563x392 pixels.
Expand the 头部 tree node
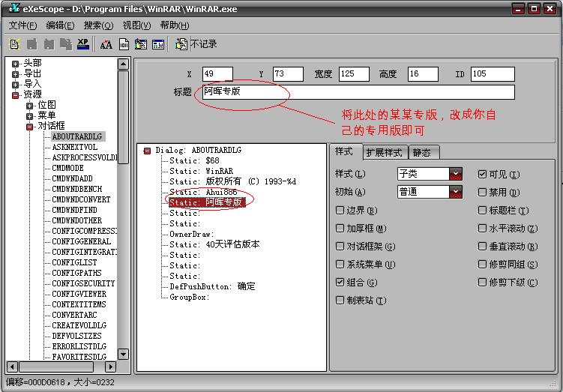click(x=15, y=64)
